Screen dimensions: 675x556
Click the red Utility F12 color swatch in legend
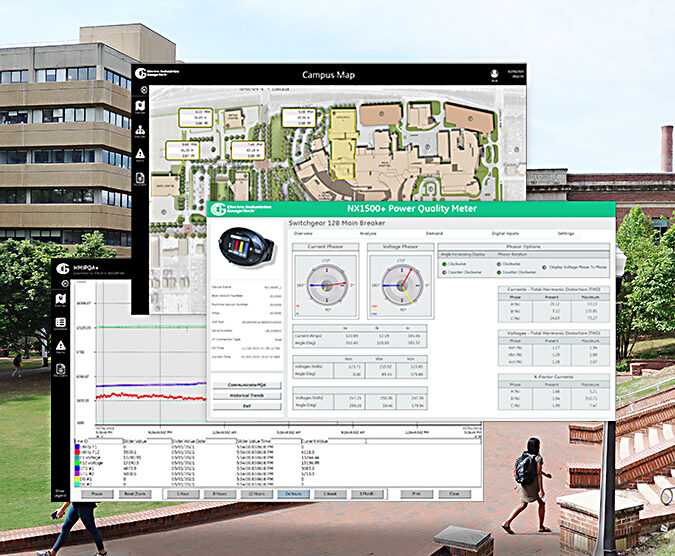point(77,452)
